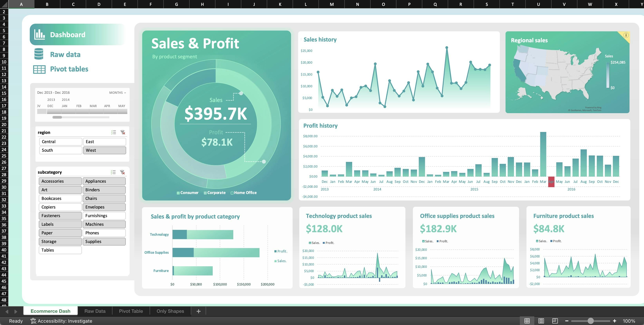
Task: Click the Zoom In plus icon
Action: [x=614, y=321]
